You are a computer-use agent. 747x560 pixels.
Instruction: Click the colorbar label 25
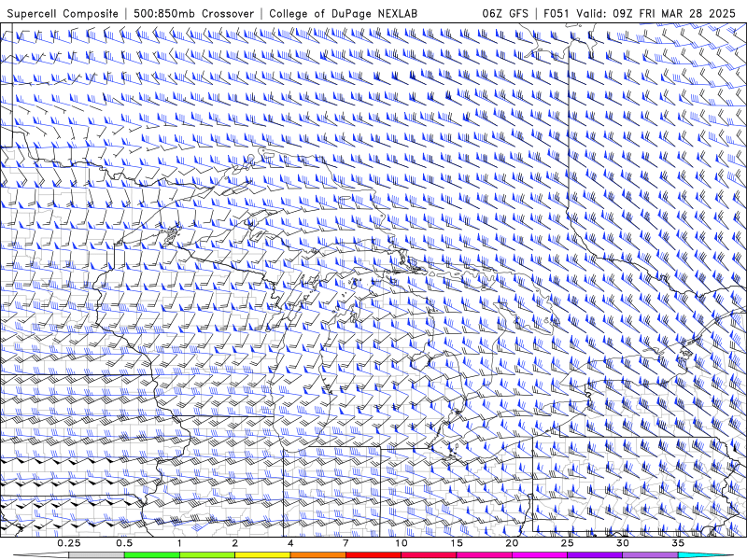(568, 543)
